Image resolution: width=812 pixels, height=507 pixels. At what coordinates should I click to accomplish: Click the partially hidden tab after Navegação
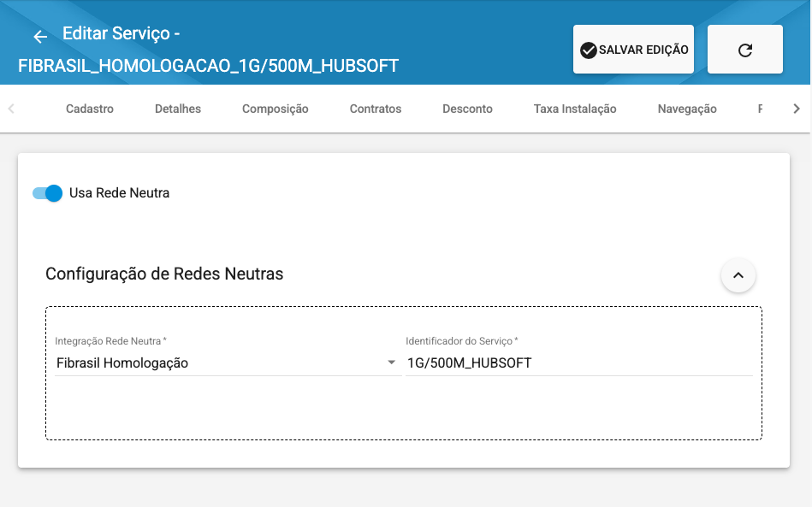point(761,109)
